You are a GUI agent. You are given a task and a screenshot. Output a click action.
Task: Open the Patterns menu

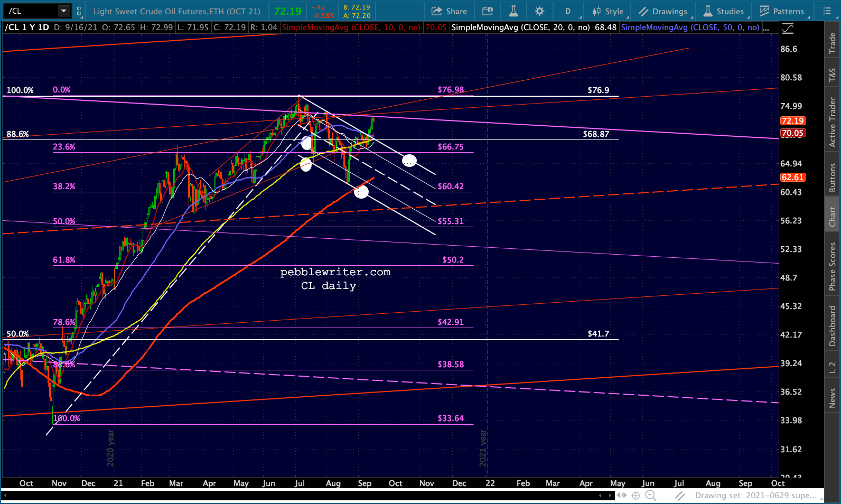782,11
